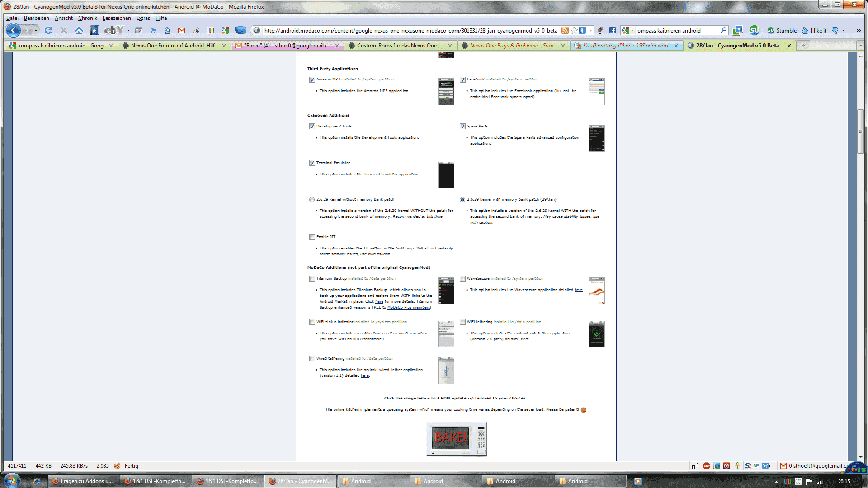
Task: Uncheck the Amazon MP3 checkbox
Action: click(312, 80)
